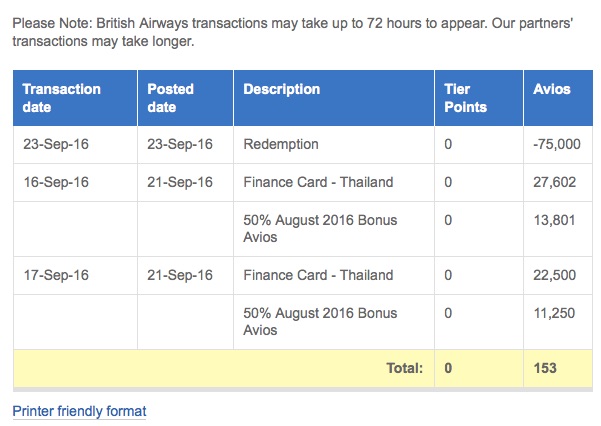601x426 pixels.
Task: Click the 27,602 Avios amount
Action: point(555,182)
